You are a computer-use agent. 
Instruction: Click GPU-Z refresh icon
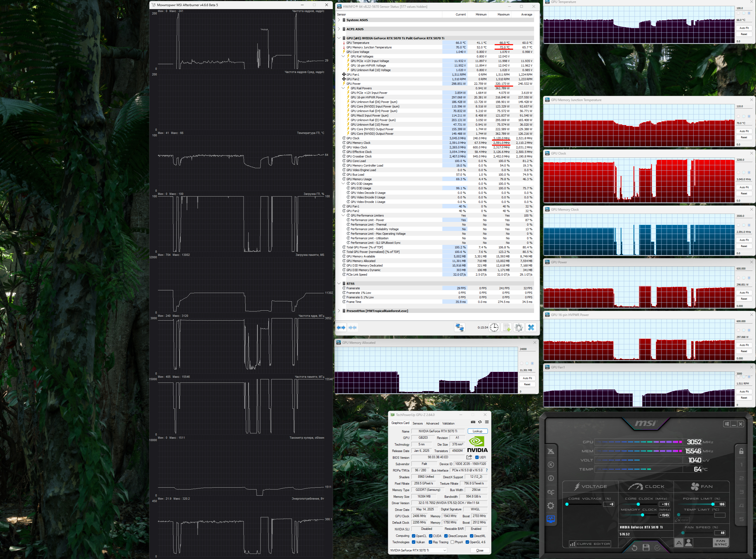coord(480,422)
